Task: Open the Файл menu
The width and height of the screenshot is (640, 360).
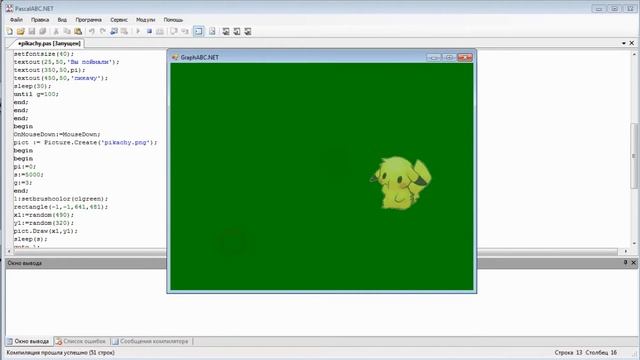Action: [x=16, y=20]
